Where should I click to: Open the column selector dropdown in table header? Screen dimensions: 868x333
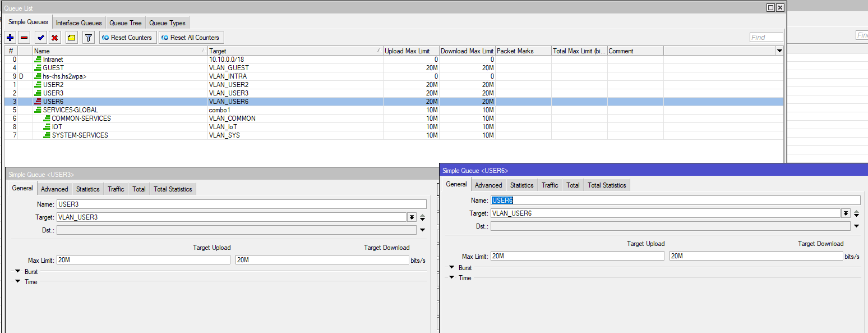pos(779,51)
